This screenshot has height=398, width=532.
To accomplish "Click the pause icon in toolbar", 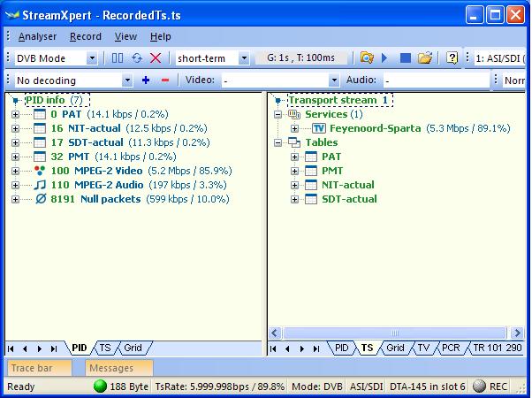I will pyautogui.click(x=118, y=58).
